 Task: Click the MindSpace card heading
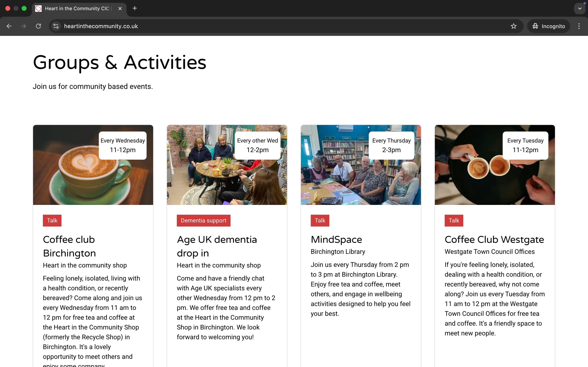coord(336,240)
